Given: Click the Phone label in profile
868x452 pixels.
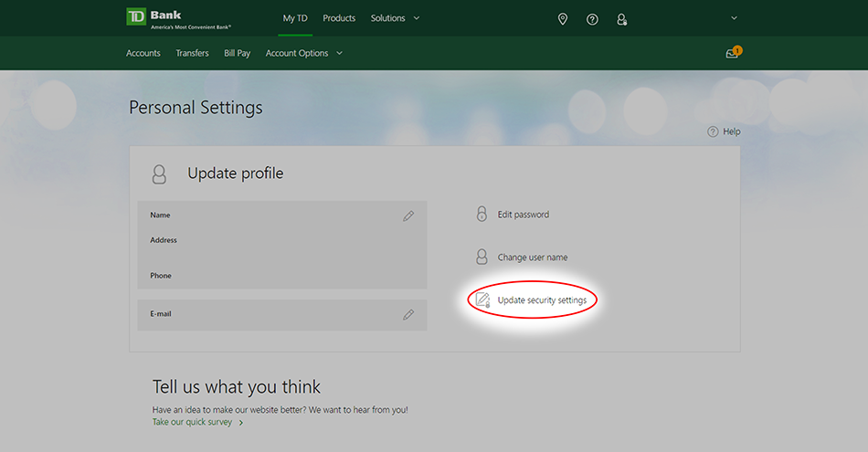Looking at the screenshot, I should pos(161,276).
